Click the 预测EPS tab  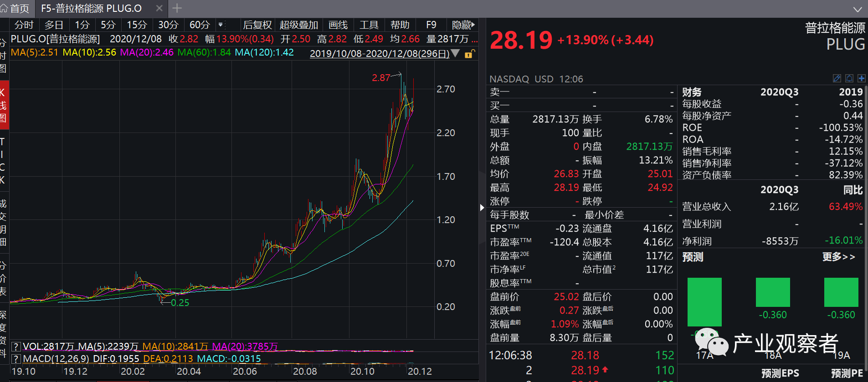click(x=780, y=374)
